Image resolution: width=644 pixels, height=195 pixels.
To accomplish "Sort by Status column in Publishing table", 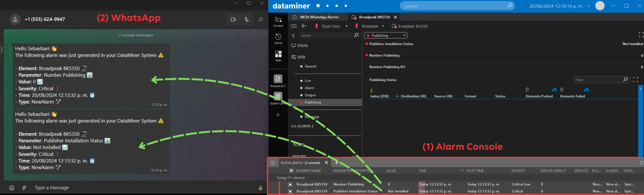I will pos(500,96).
